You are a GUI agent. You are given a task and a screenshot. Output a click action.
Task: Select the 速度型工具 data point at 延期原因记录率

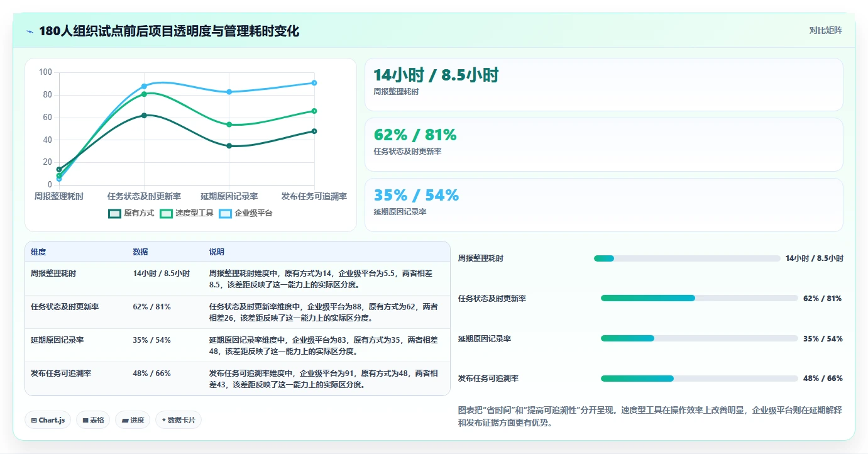pos(229,125)
